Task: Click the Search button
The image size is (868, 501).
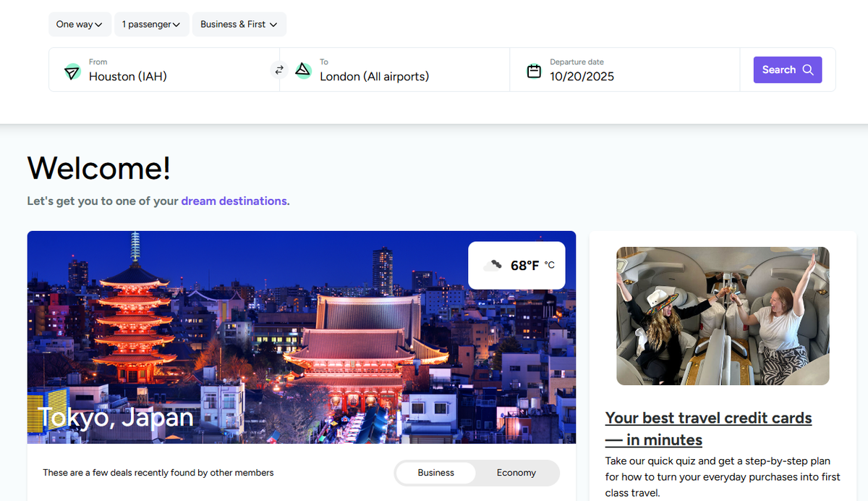Action: pyautogui.click(x=788, y=70)
